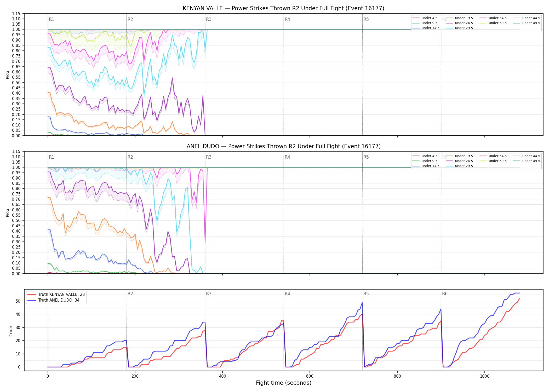Select the R2 round label in Anel Dudo chart
The width and height of the screenshot is (549, 392).
pos(130,157)
